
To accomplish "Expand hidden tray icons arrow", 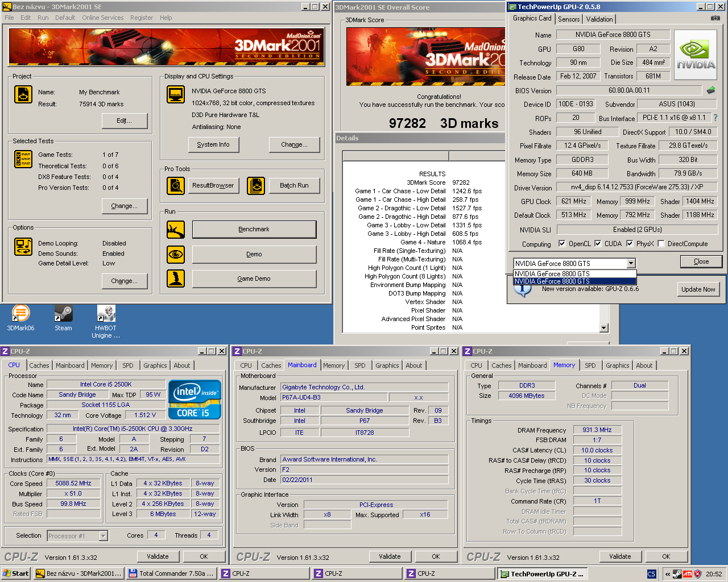I will click(668, 574).
